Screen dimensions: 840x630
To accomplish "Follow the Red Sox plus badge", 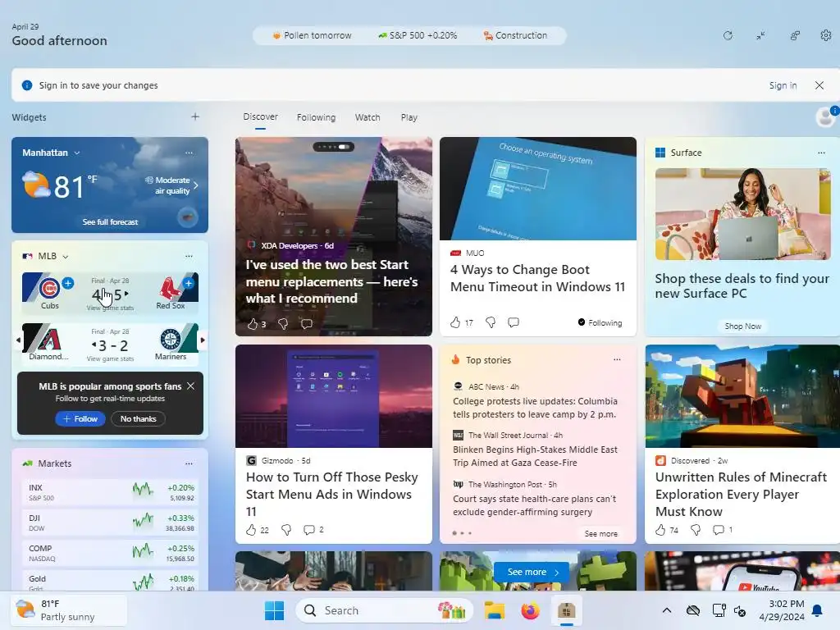I will (x=189, y=283).
